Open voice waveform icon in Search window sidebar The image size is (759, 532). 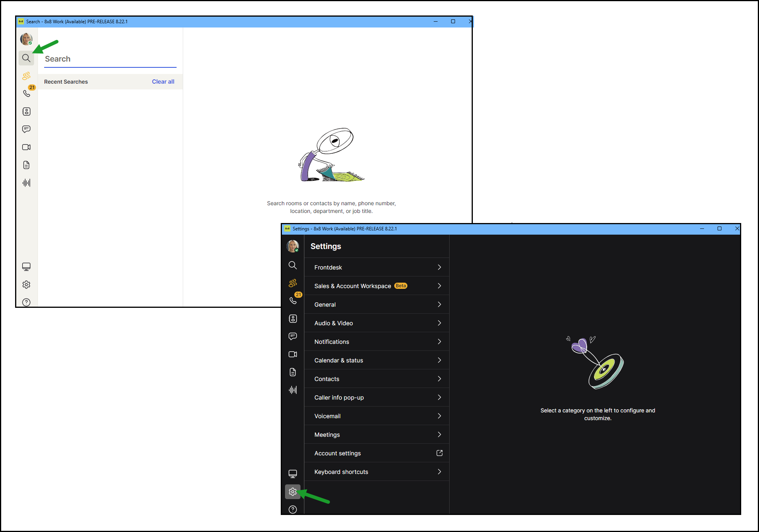[26, 183]
